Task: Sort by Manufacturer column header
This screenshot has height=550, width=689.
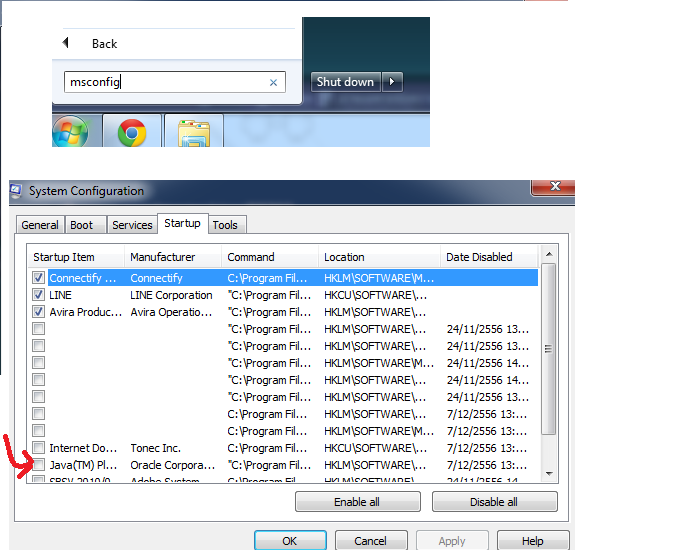Action: click(173, 257)
